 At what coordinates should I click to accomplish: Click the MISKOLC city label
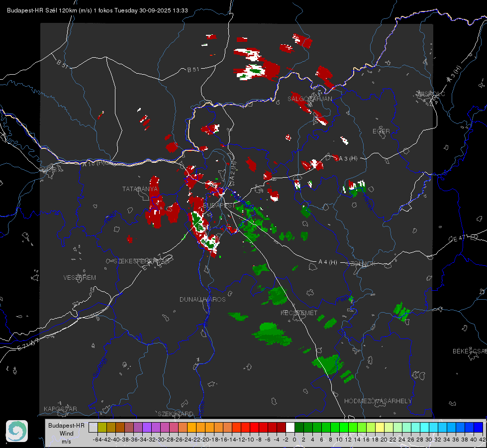[x=430, y=94]
